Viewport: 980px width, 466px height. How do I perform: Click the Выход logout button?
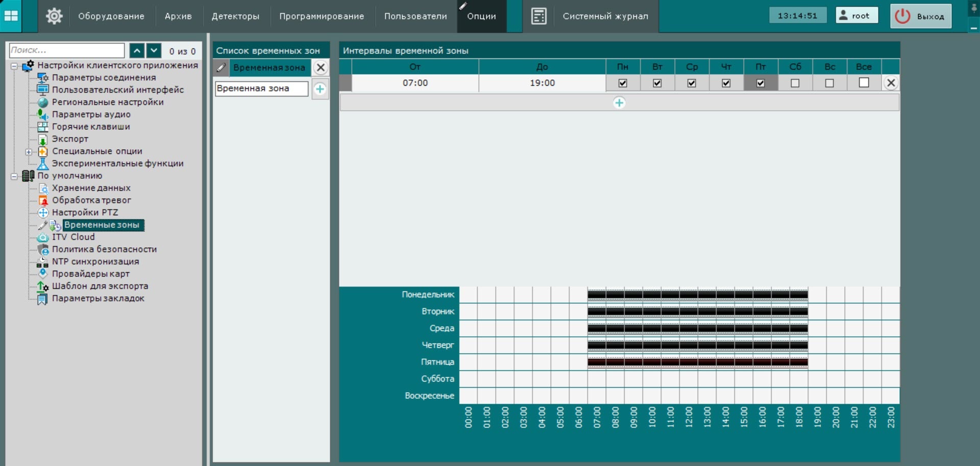(921, 16)
